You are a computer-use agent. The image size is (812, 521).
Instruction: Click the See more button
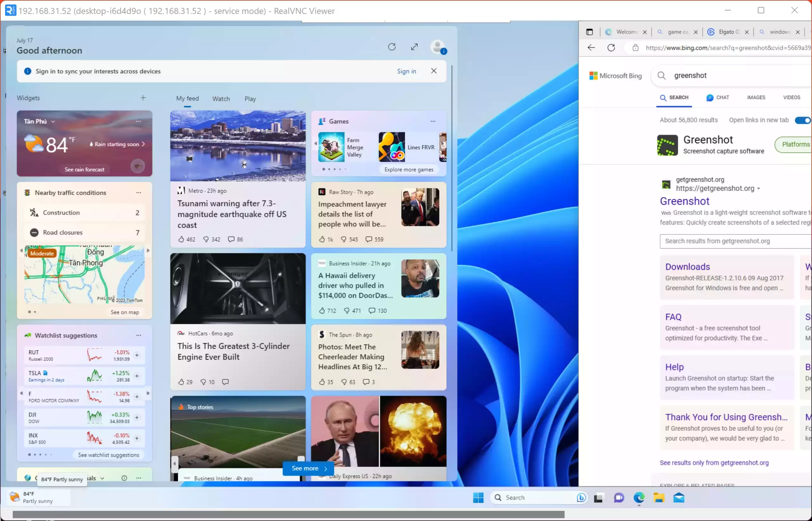(x=308, y=469)
